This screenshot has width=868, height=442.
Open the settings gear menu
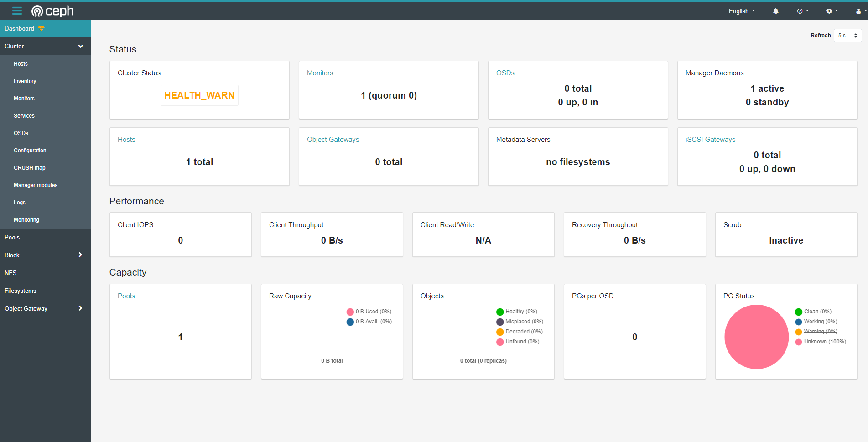tap(832, 11)
